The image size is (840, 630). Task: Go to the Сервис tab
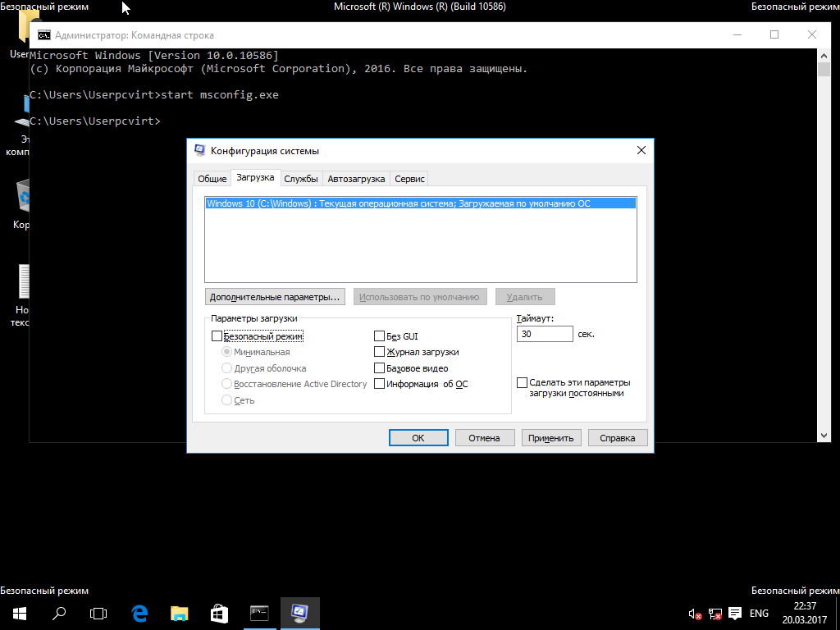[x=410, y=179]
